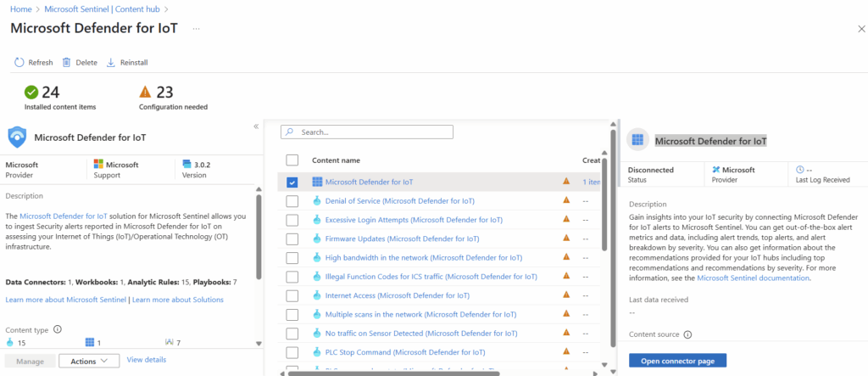Click warning icon on Internet Access row
The width and height of the screenshot is (868, 376).
pos(565,295)
